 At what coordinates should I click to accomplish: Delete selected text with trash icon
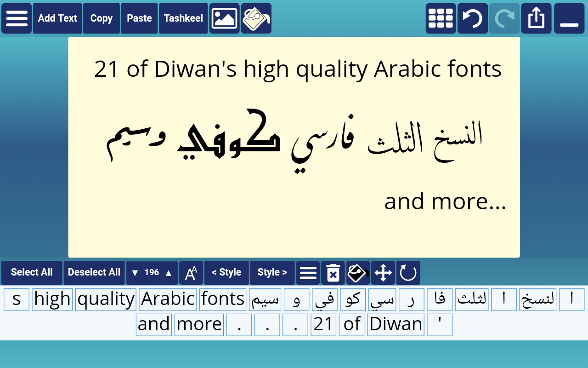tap(333, 273)
